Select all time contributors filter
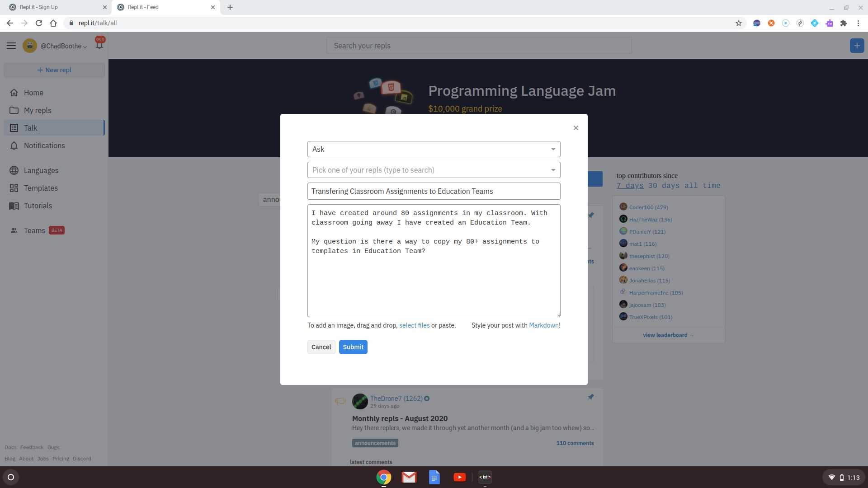The width and height of the screenshot is (868, 488). (x=702, y=186)
